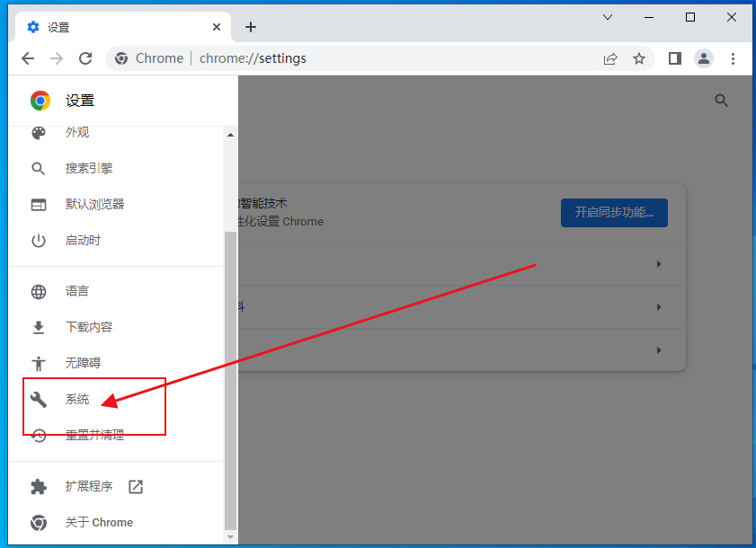Close the 设置 tab
The height and width of the screenshot is (548, 756).
click(217, 27)
